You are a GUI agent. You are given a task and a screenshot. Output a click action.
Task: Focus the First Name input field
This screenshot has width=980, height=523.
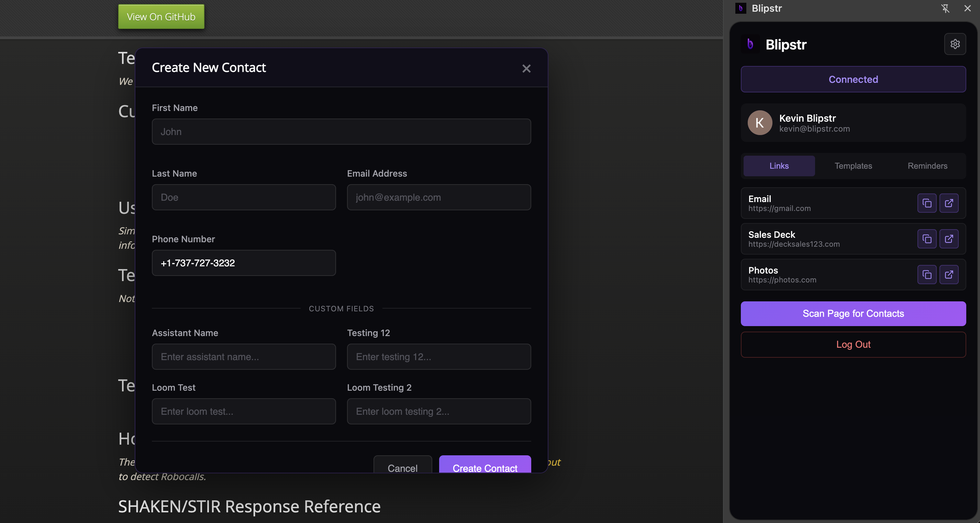[x=341, y=132]
